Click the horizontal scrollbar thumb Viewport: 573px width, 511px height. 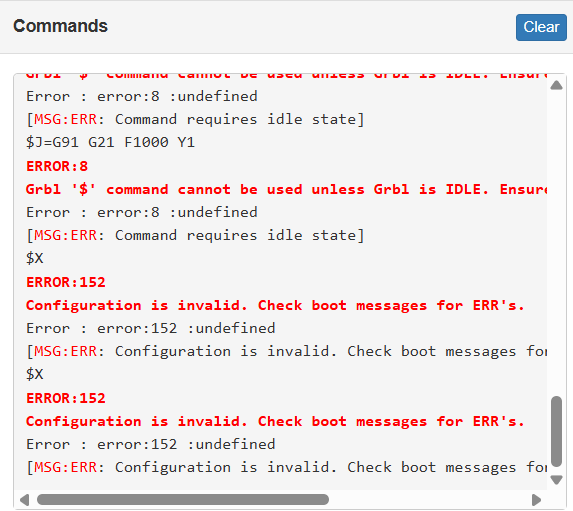(183, 499)
